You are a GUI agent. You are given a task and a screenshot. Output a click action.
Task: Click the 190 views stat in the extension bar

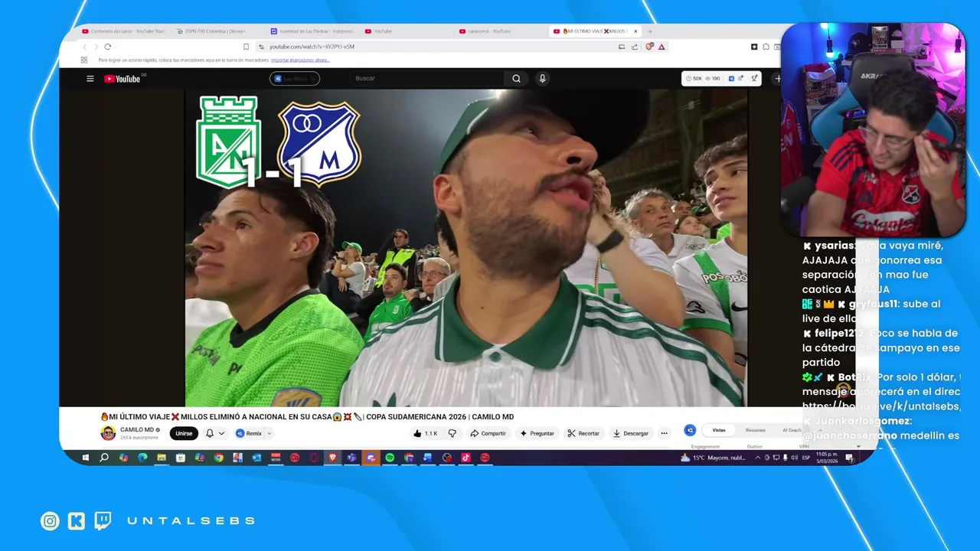(x=713, y=78)
